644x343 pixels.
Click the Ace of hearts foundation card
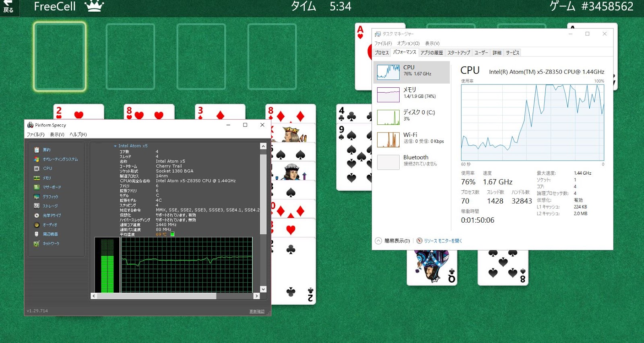(x=363, y=56)
